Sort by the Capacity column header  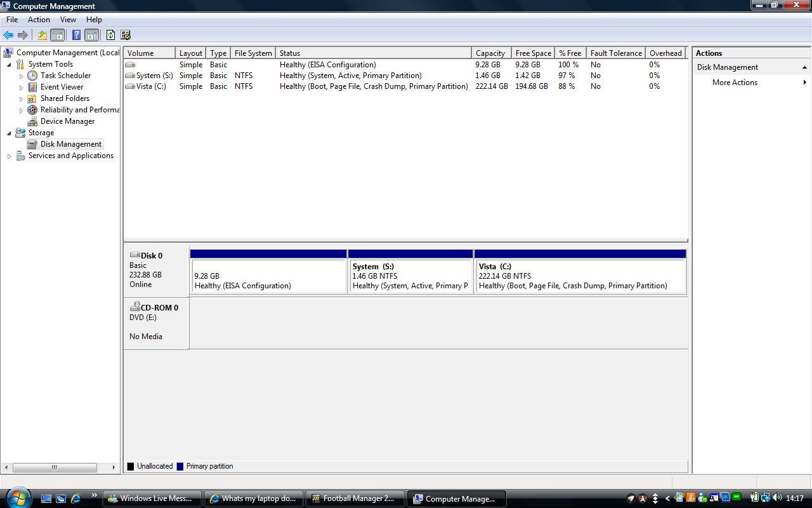[491, 53]
